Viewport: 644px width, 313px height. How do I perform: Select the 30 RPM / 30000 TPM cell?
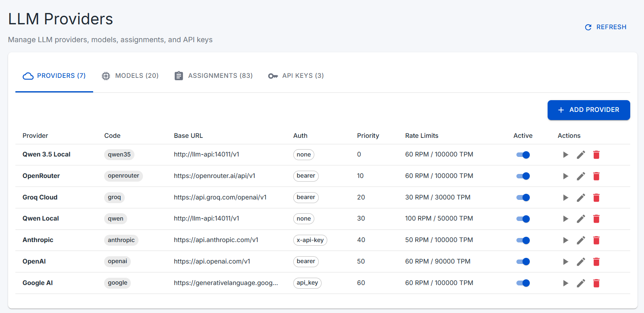click(438, 197)
